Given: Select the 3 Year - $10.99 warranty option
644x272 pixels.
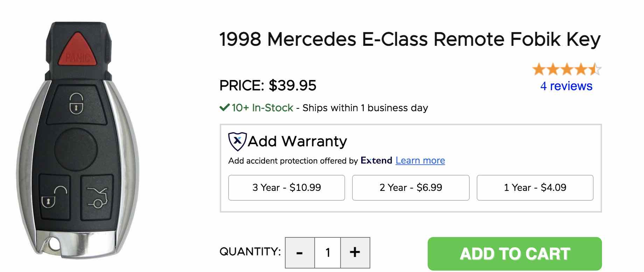Looking at the screenshot, I should (x=286, y=188).
